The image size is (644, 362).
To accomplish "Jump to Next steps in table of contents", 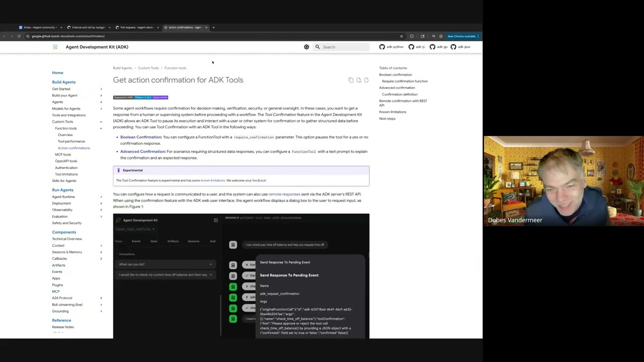I will coord(387,119).
